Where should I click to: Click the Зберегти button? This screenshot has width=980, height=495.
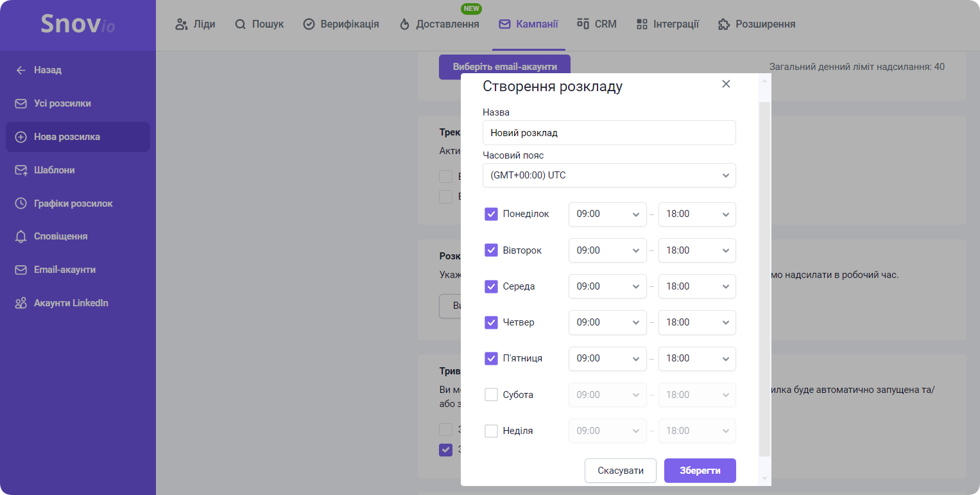point(700,471)
